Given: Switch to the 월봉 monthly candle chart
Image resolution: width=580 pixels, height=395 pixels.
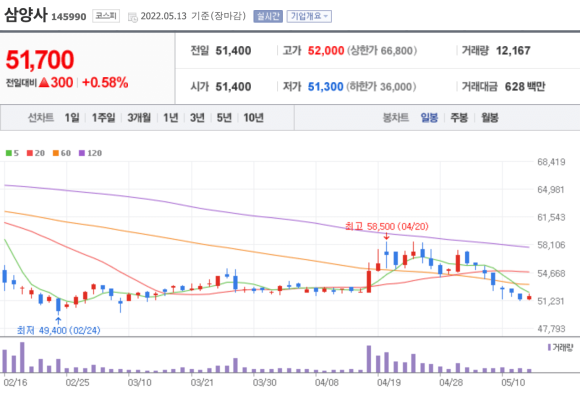Looking at the screenshot, I should [x=490, y=118].
